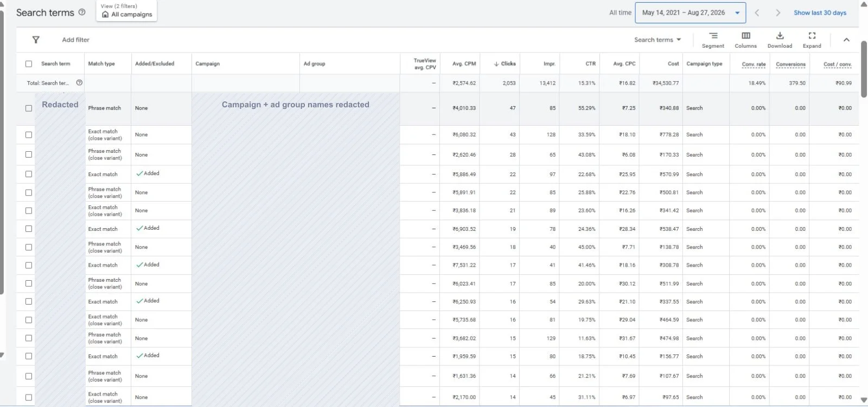The height and width of the screenshot is (407, 868).
Task: Click the Download icon
Action: pos(780,36)
